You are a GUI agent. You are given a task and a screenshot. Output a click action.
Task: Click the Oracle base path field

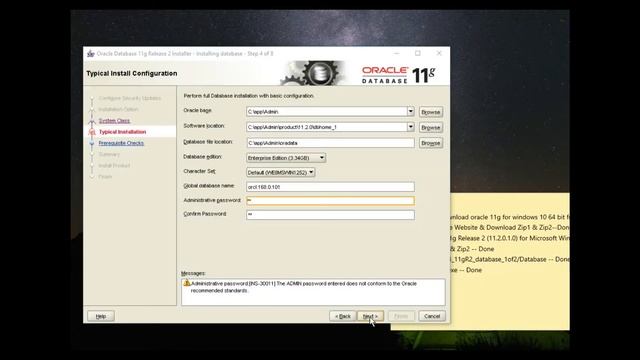327,111
